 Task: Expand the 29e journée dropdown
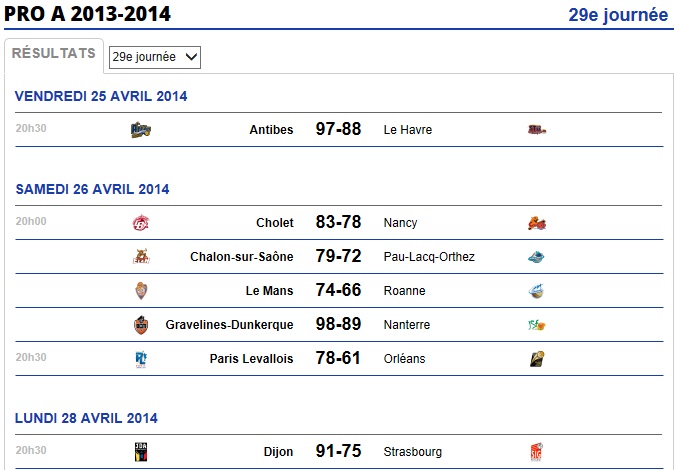[x=155, y=57]
